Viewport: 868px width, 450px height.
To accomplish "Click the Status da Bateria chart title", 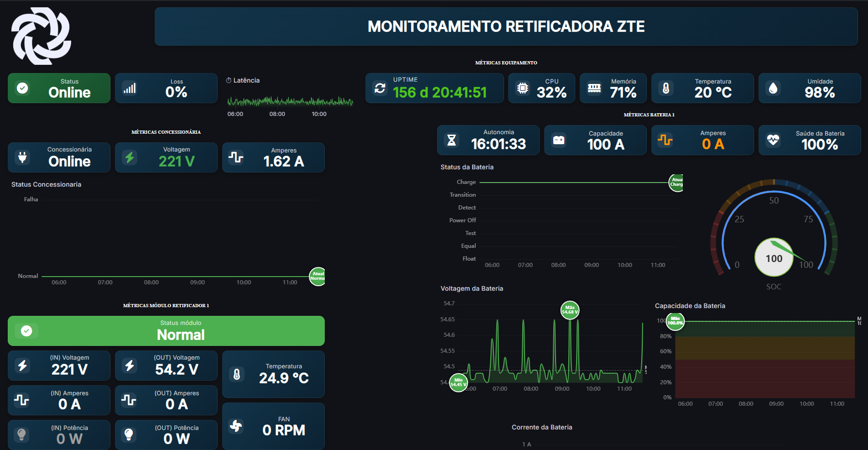I will tap(467, 167).
